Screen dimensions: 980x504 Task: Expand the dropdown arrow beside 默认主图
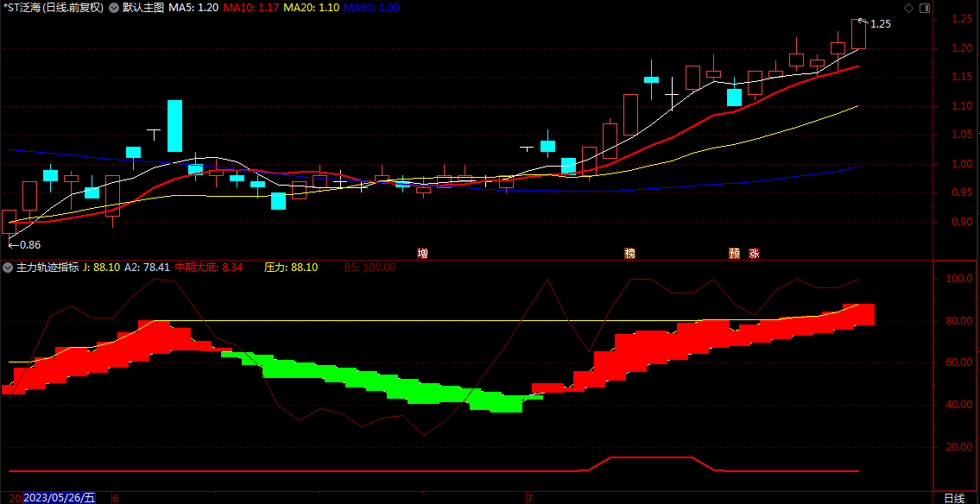point(114,8)
